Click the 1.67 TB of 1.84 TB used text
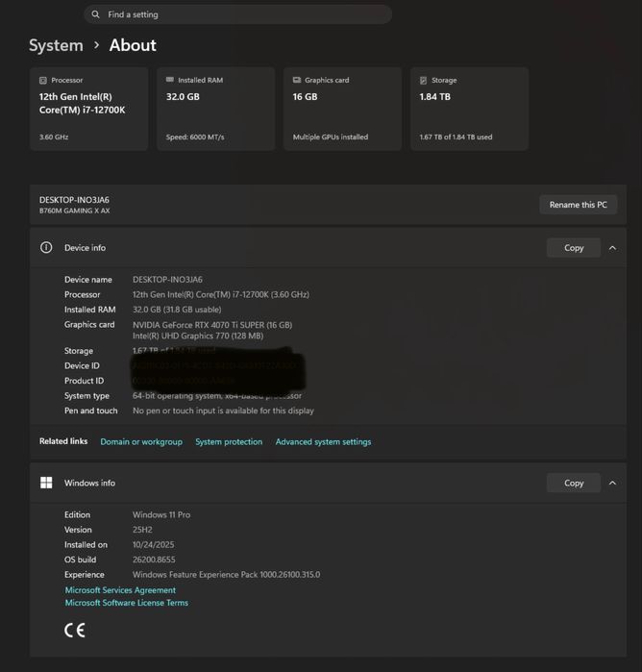642x672 pixels. click(456, 137)
